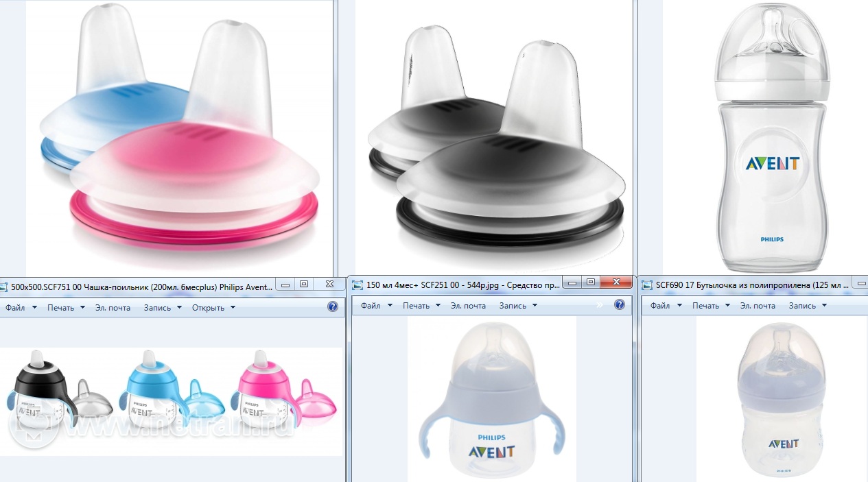Select the small 125 ml Avent bottle image
Image resolution: width=868 pixels, height=482 pixels.
pyautogui.click(x=780, y=399)
